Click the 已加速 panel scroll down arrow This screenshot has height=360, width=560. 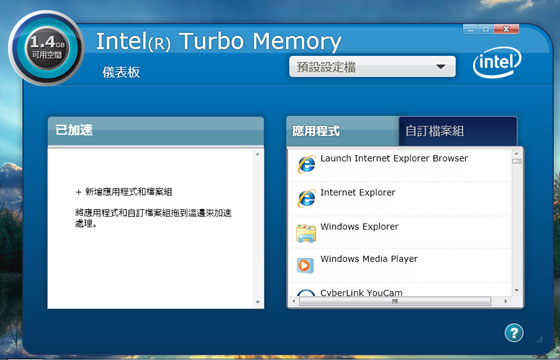[x=258, y=302]
